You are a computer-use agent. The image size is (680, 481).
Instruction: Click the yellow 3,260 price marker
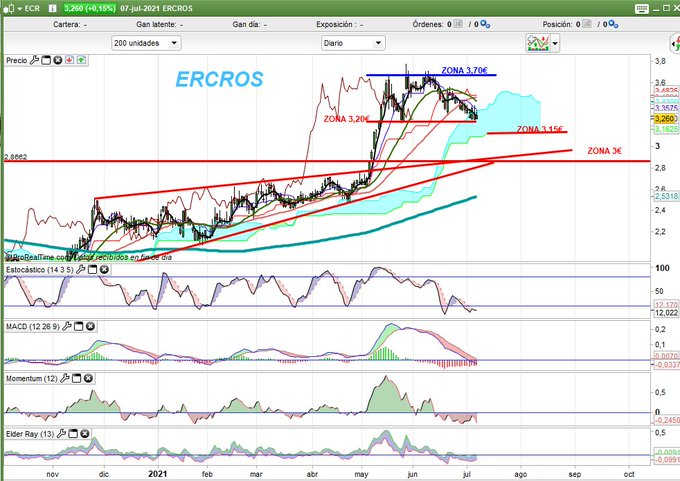[x=664, y=118]
